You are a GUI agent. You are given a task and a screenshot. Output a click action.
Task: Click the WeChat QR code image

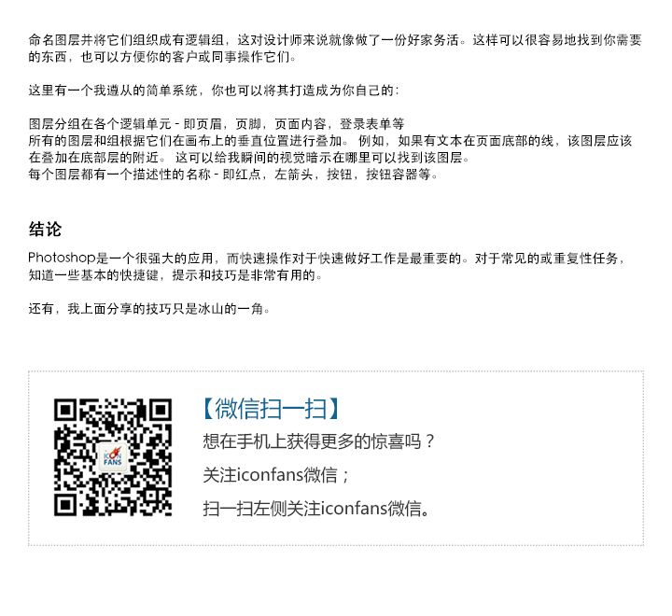coord(113,457)
